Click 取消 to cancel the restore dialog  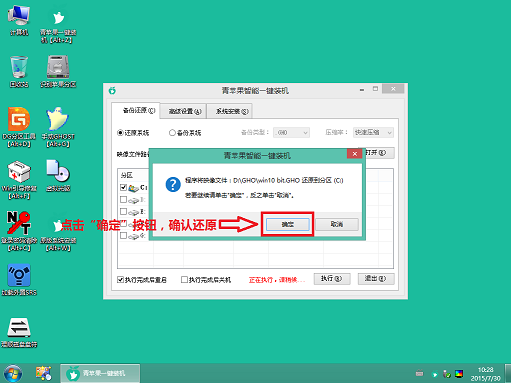click(x=337, y=224)
